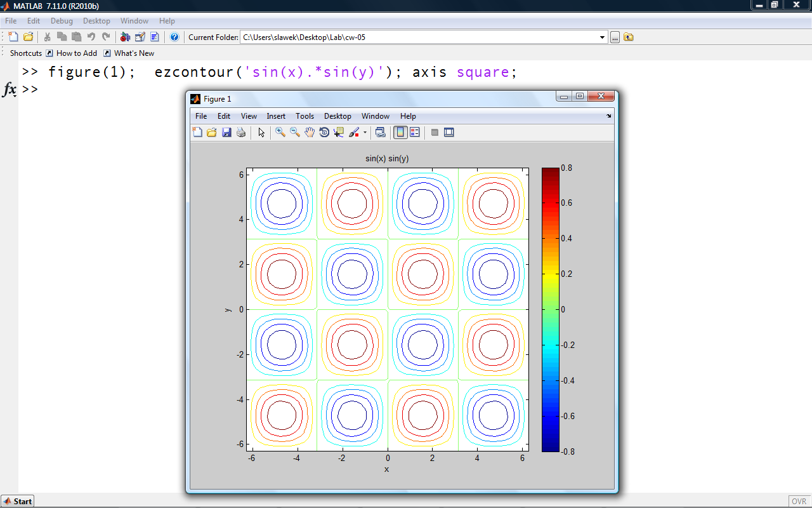Screen dimensions: 812x508
Task: Toggle the Insert Colorbar button
Action: point(400,132)
